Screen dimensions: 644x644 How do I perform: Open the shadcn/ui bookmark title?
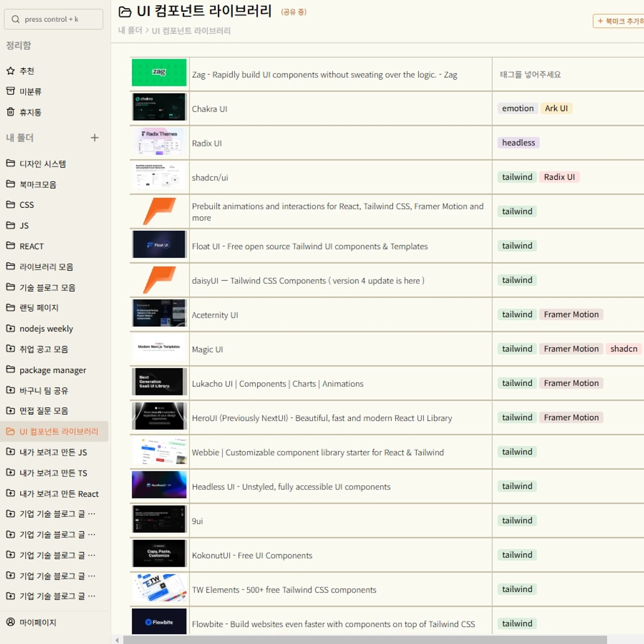210,178
